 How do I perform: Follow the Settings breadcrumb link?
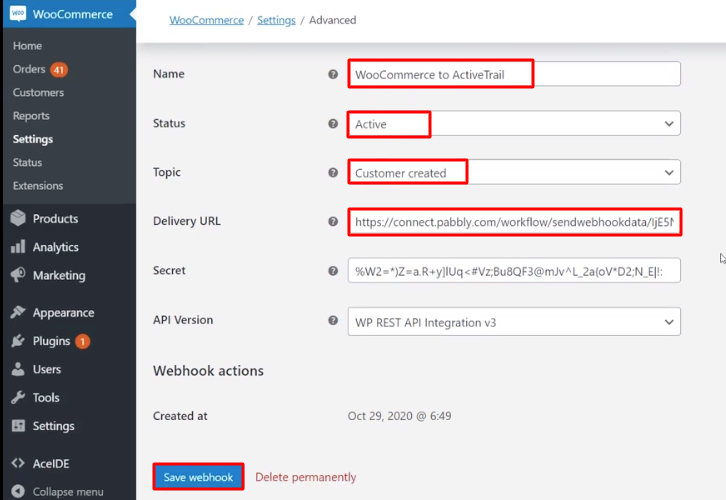(276, 20)
